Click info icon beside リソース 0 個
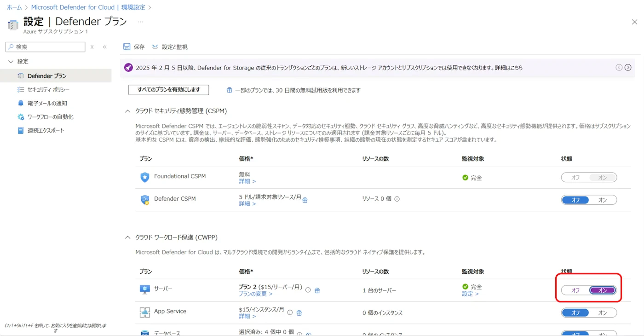The image size is (644, 336). coord(397,199)
